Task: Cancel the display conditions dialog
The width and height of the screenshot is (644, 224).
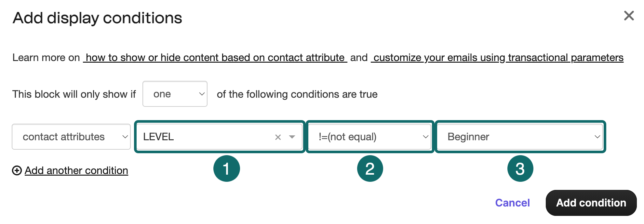Action: click(512, 203)
